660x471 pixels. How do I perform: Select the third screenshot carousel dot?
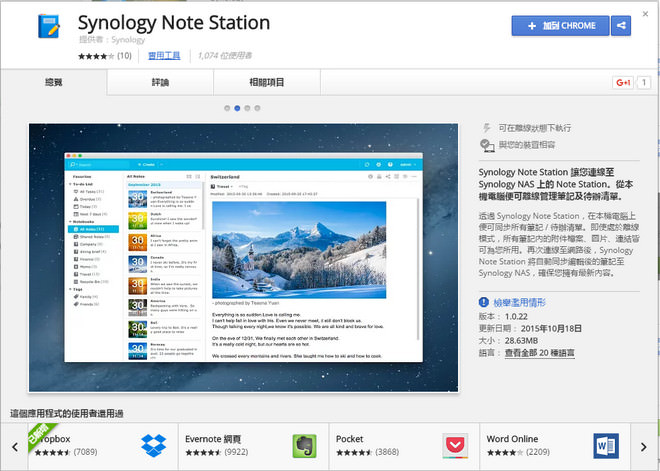(x=247, y=108)
